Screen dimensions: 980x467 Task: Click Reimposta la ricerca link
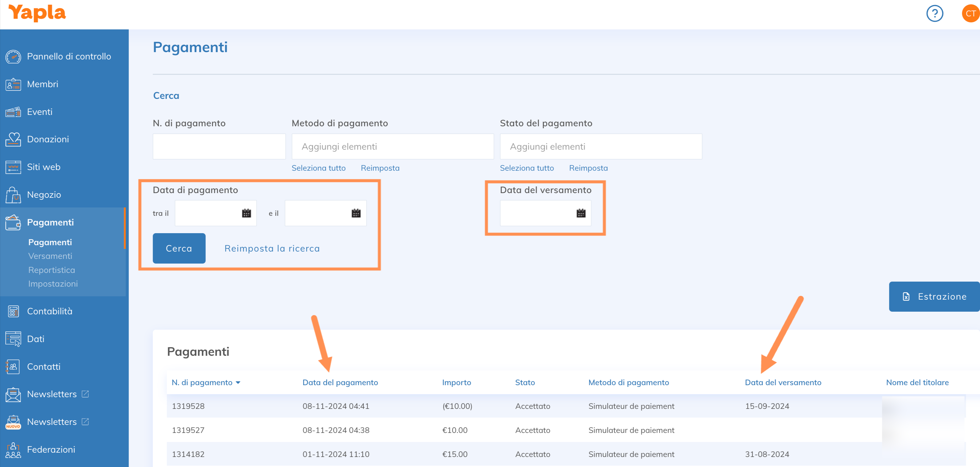272,248
